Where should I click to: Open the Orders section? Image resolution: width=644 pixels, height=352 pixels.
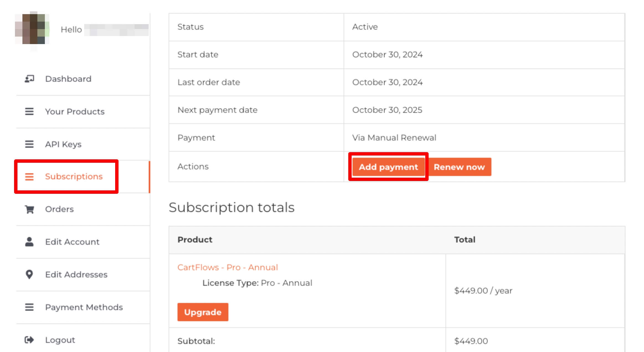click(59, 209)
